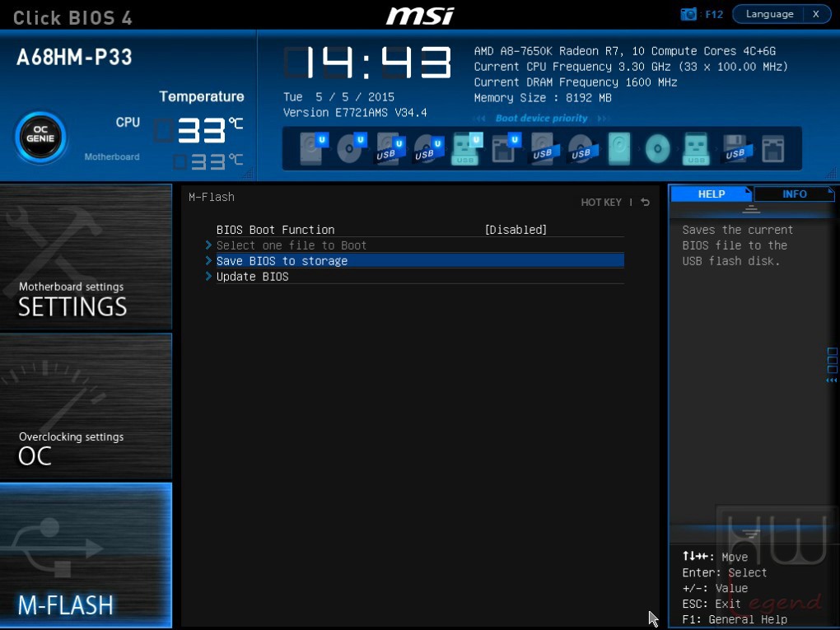Change the [Disabled] BIOS Boot Function value
This screenshot has height=630, width=840.
[516, 230]
